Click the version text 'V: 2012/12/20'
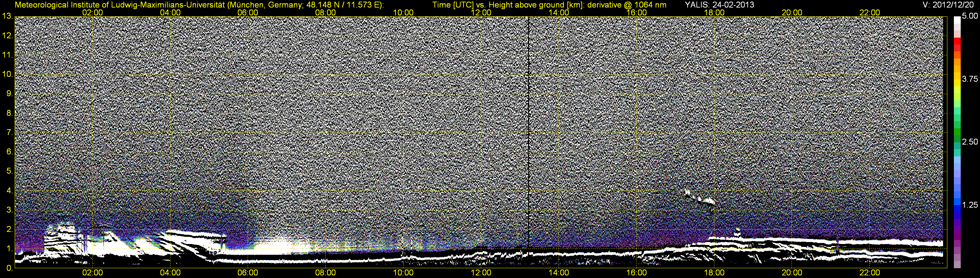Image resolution: width=980 pixels, height=278 pixels. click(x=947, y=5)
